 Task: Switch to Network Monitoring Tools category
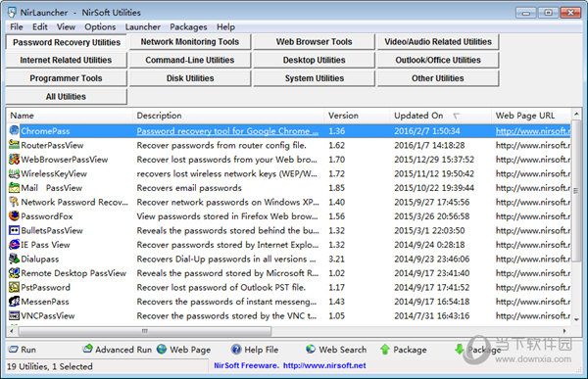click(190, 41)
